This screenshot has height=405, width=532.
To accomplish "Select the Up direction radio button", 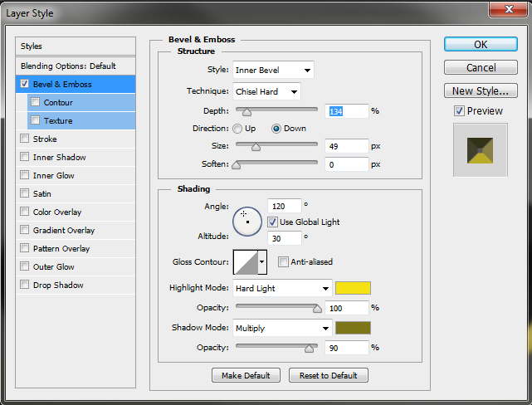I will [238, 129].
